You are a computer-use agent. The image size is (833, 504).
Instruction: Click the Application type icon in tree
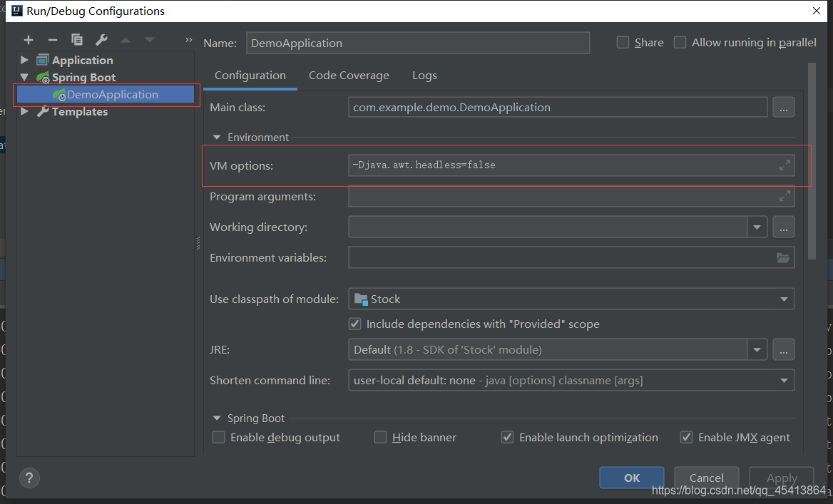[x=43, y=60]
